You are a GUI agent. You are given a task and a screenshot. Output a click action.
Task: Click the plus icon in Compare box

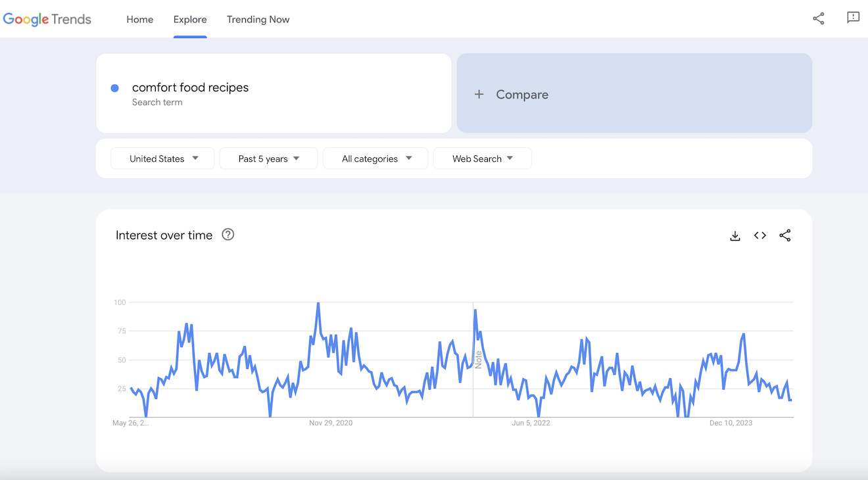tap(479, 95)
